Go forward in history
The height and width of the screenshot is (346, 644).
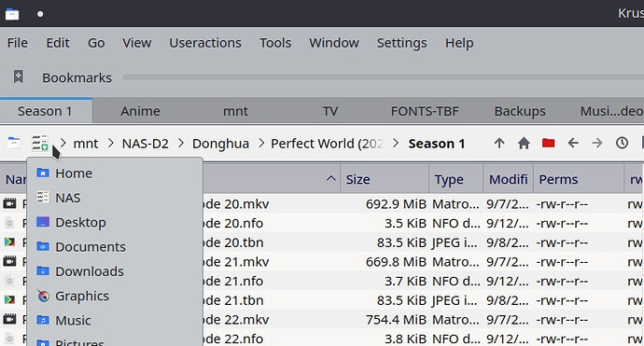[x=597, y=144]
